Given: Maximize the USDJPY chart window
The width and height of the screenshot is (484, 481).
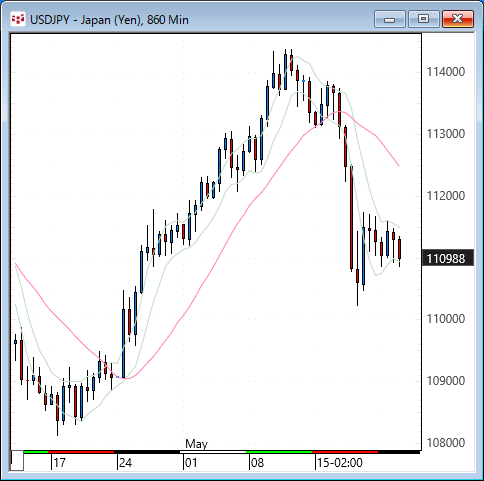Looking at the screenshot, I should coord(423,19).
